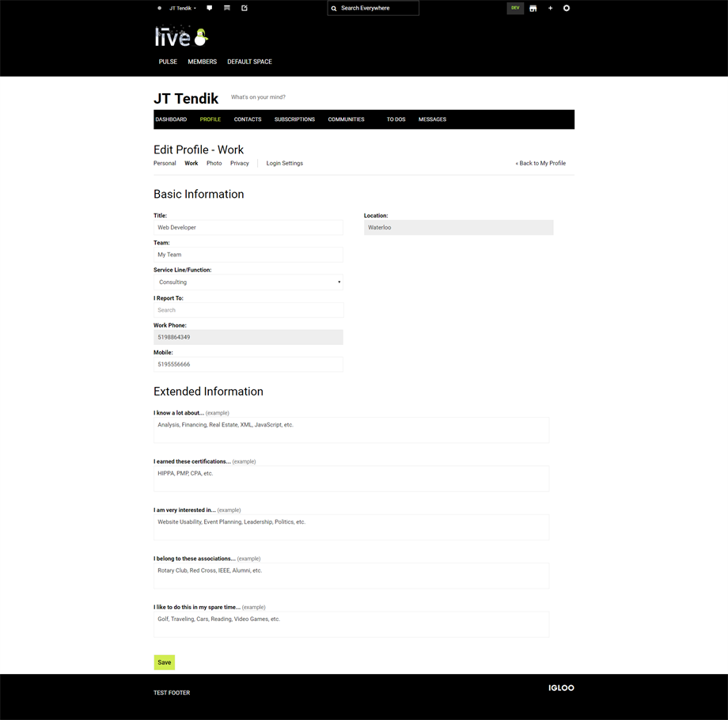Click Back to My Profile link
728x720 pixels.
click(540, 164)
